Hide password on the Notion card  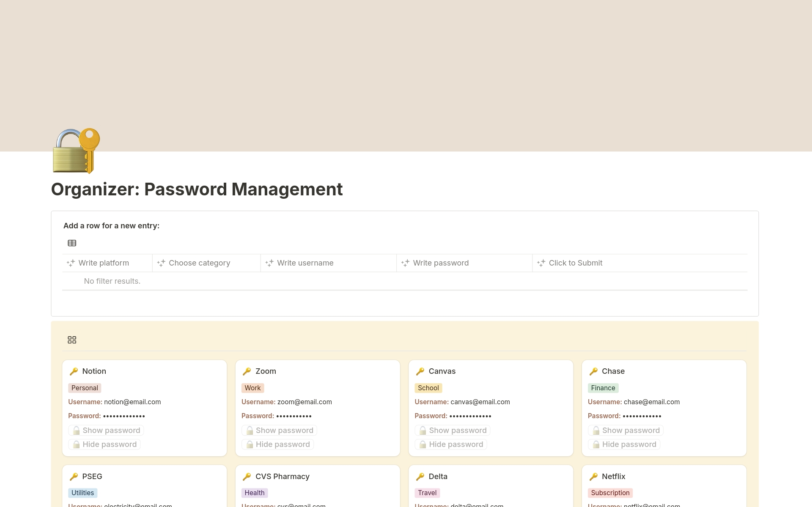pyautogui.click(x=104, y=444)
